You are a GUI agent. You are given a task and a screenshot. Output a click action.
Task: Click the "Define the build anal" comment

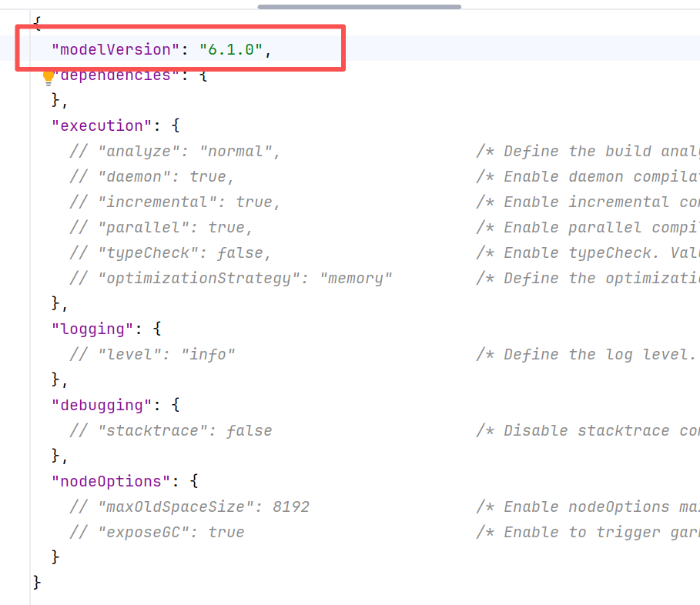(588, 151)
